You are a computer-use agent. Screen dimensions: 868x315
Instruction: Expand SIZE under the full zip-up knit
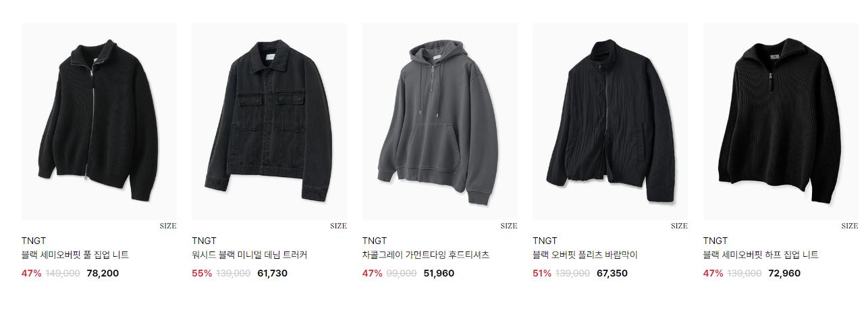168,226
